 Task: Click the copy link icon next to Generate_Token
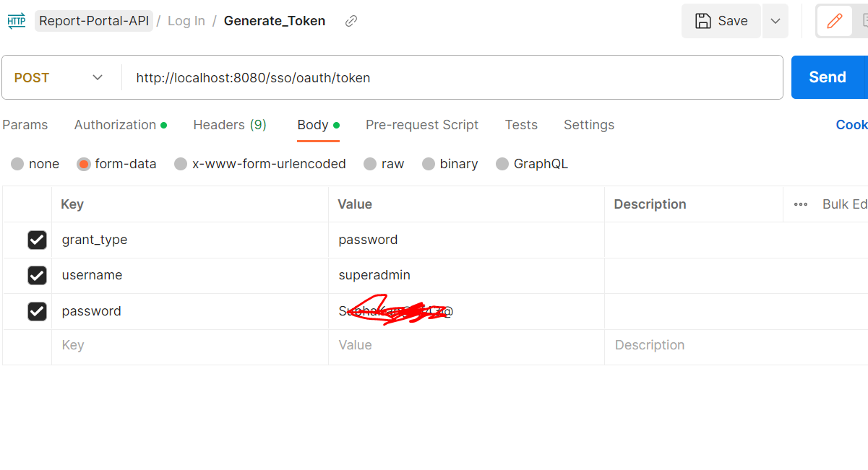pyautogui.click(x=351, y=21)
